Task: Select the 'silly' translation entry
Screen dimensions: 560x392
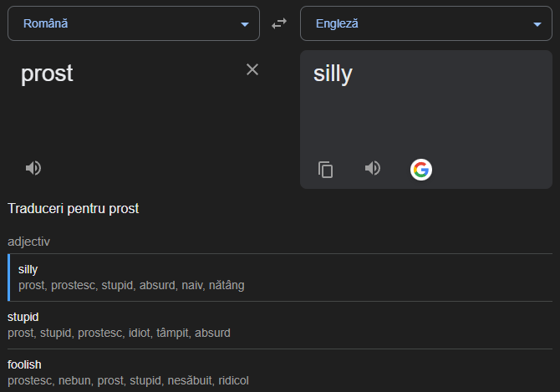Action: 280,277
